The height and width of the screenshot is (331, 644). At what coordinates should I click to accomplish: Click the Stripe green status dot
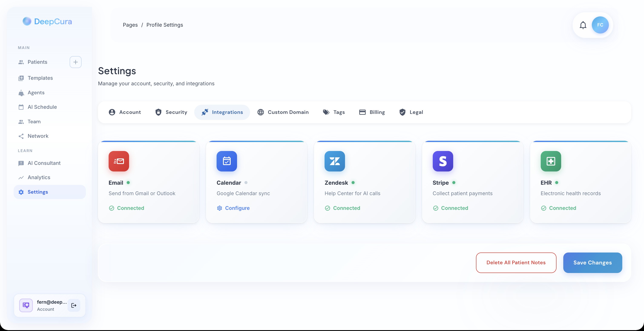[454, 183]
